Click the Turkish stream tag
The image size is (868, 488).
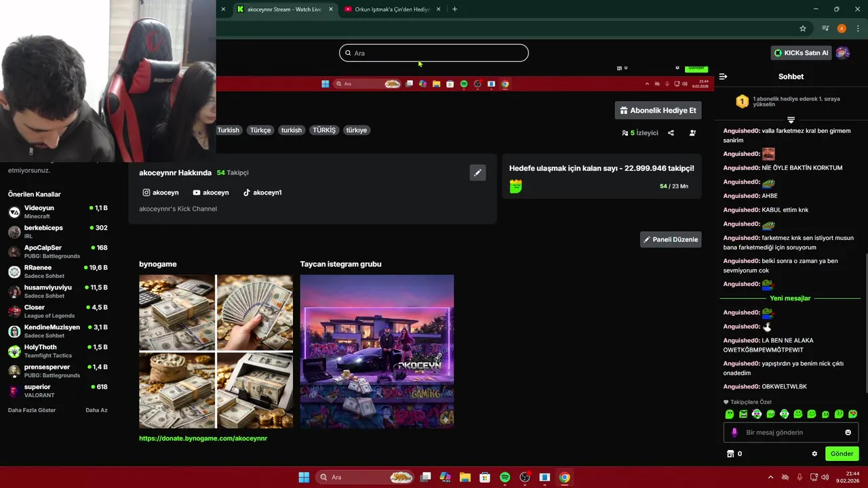(228, 130)
